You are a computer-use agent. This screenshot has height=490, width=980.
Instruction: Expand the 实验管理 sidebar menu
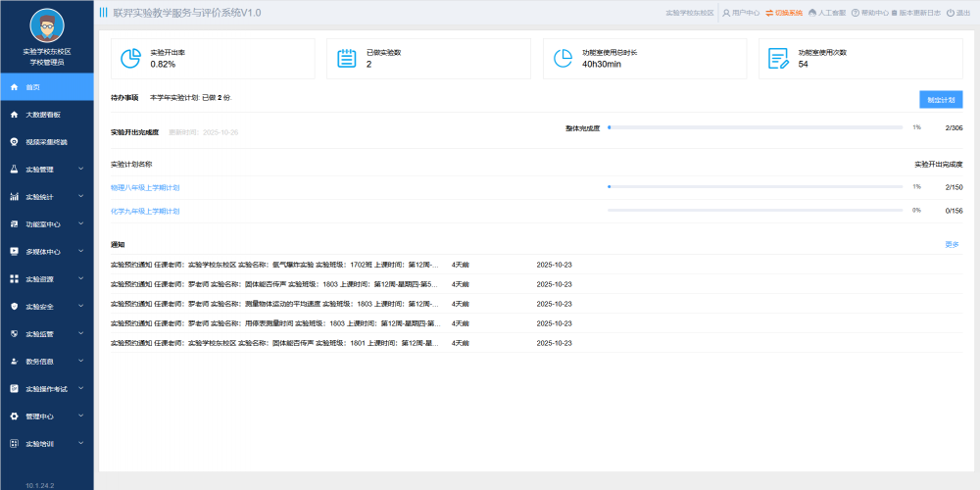(46, 170)
